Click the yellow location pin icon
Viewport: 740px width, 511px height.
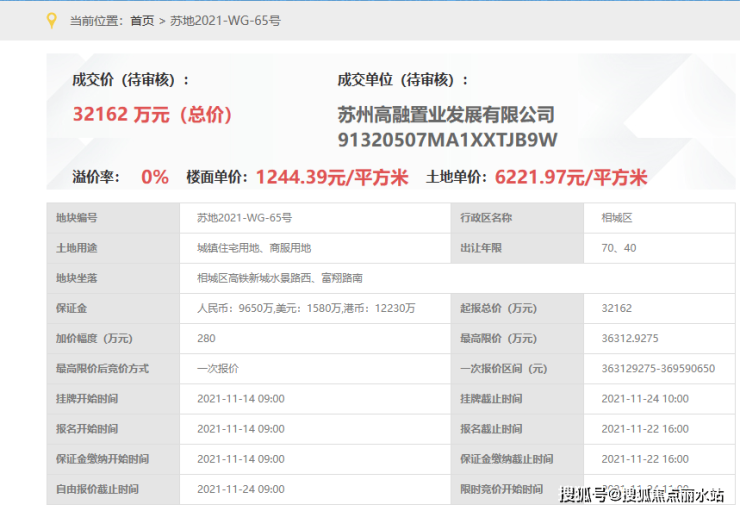tap(52, 20)
